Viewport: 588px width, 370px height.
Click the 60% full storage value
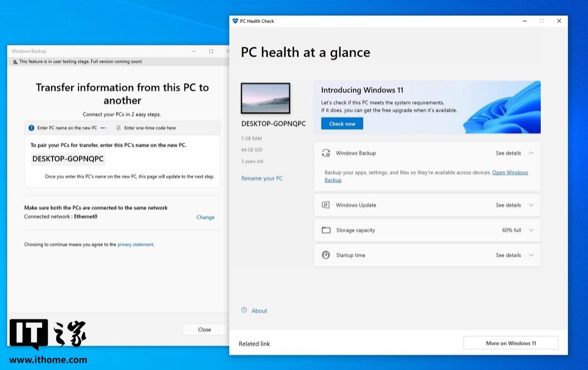pos(512,230)
